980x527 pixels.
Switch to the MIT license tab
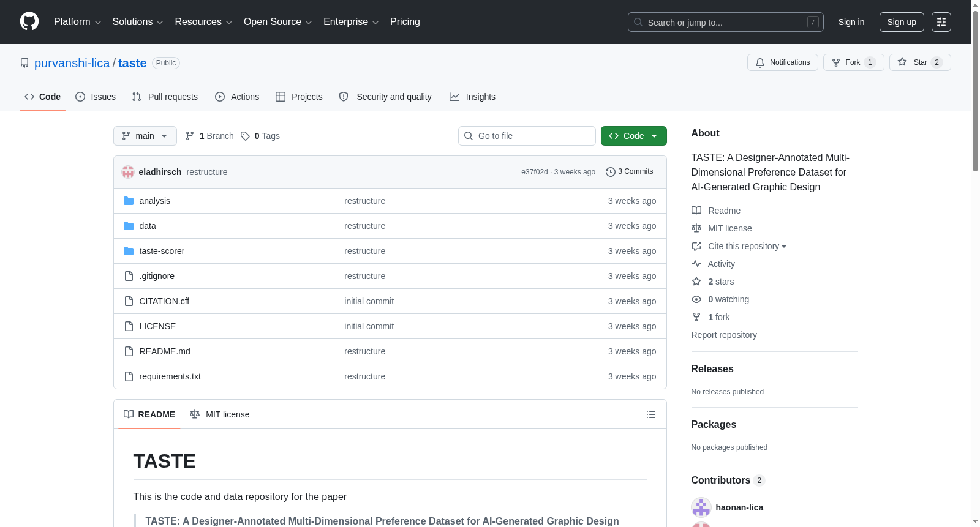[x=220, y=414]
